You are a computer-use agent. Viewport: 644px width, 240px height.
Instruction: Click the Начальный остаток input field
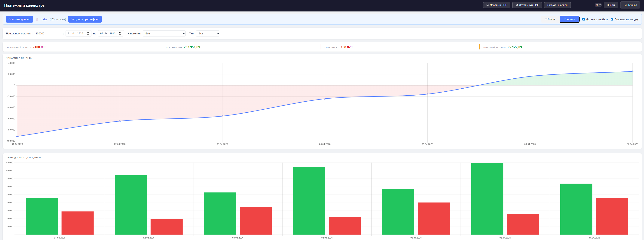46,33
